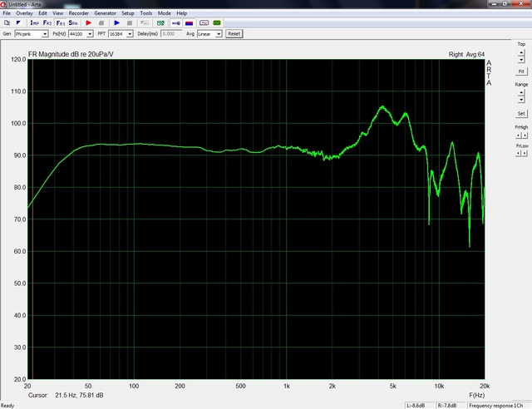
Task: Click the Set range button
Action: coord(521,113)
